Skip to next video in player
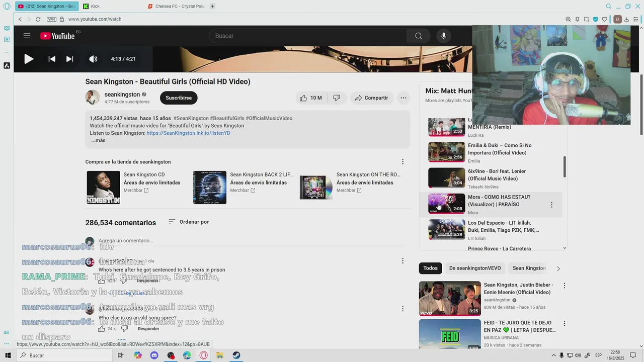The width and height of the screenshot is (644, 362). pyautogui.click(x=70, y=59)
